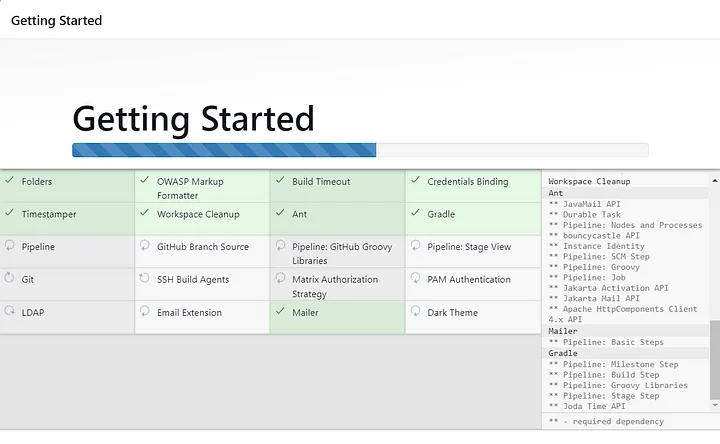The height and width of the screenshot is (444, 720).
Task: Select the LDAP plugin name
Action: tap(33, 313)
